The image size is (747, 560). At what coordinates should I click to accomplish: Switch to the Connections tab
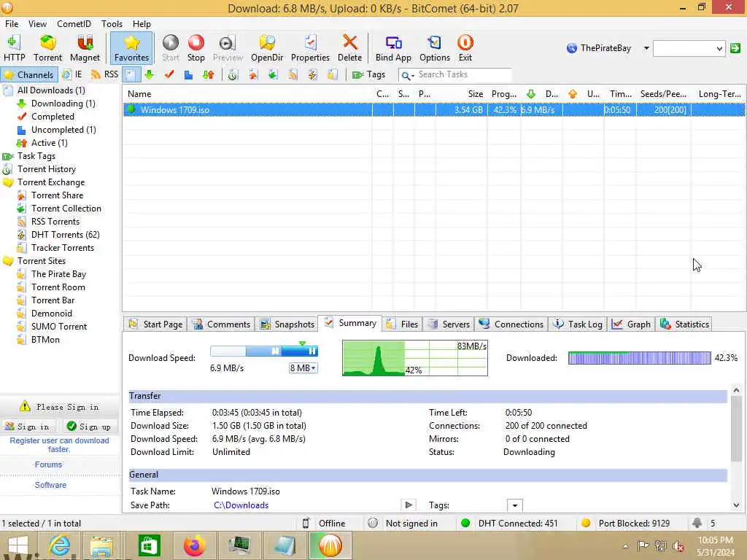click(511, 324)
